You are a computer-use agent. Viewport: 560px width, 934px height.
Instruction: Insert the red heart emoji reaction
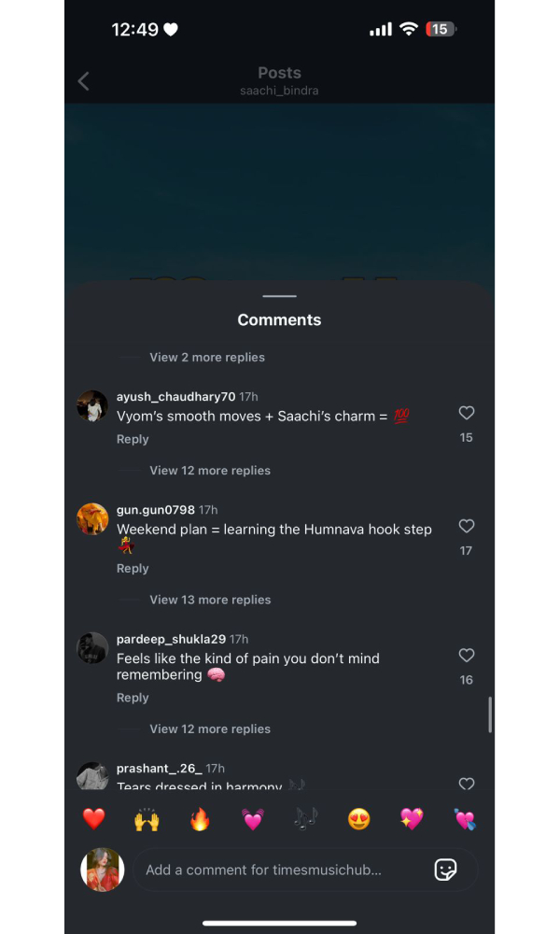click(93, 819)
